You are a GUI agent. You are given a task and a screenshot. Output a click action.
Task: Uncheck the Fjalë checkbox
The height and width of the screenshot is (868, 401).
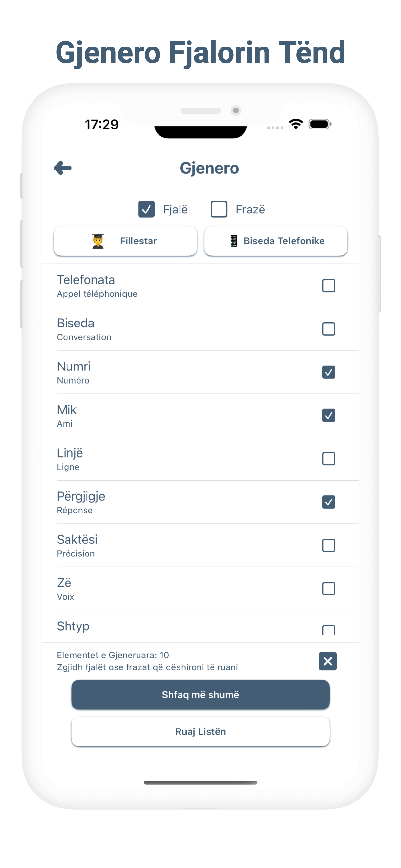[x=146, y=209]
